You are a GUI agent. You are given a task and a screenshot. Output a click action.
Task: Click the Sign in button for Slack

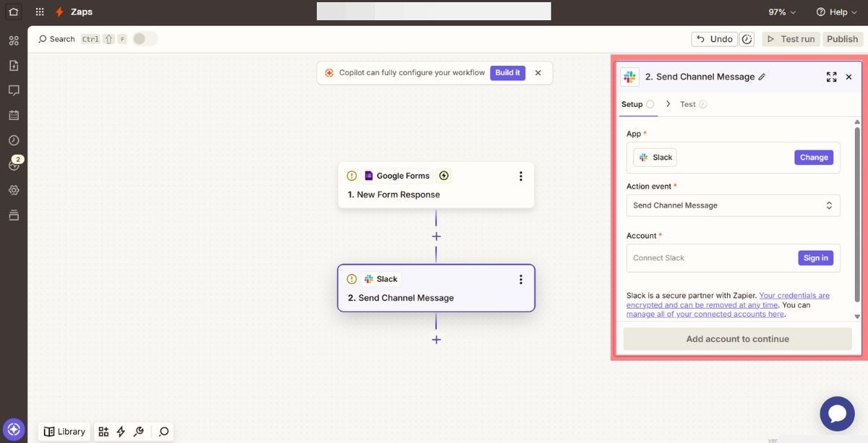tap(815, 258)
